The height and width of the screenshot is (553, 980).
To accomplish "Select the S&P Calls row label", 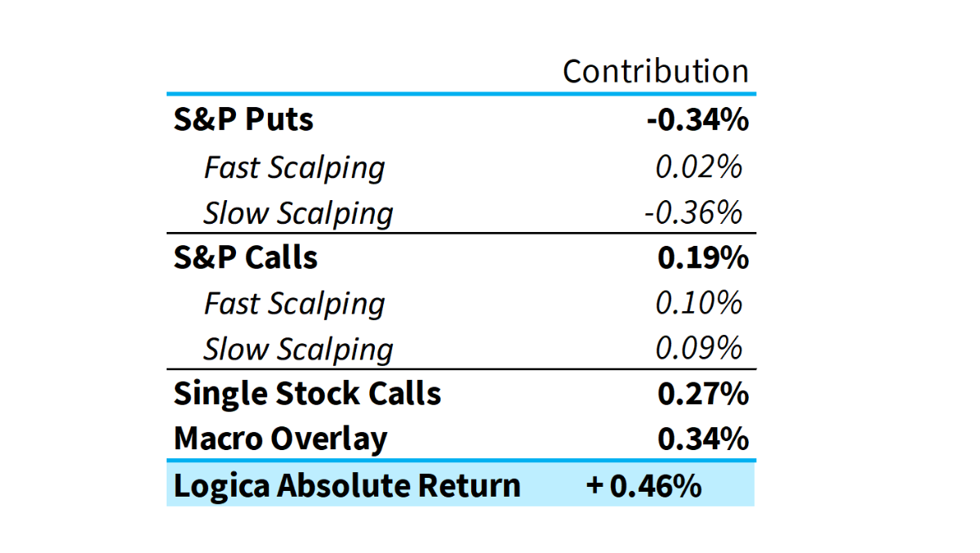I will tap(246, 258).
